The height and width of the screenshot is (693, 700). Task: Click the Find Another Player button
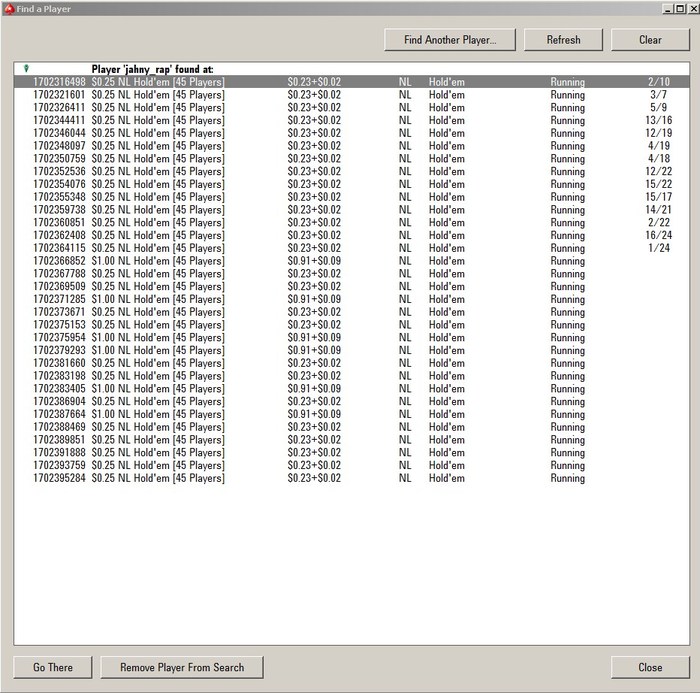pos(450,40)
